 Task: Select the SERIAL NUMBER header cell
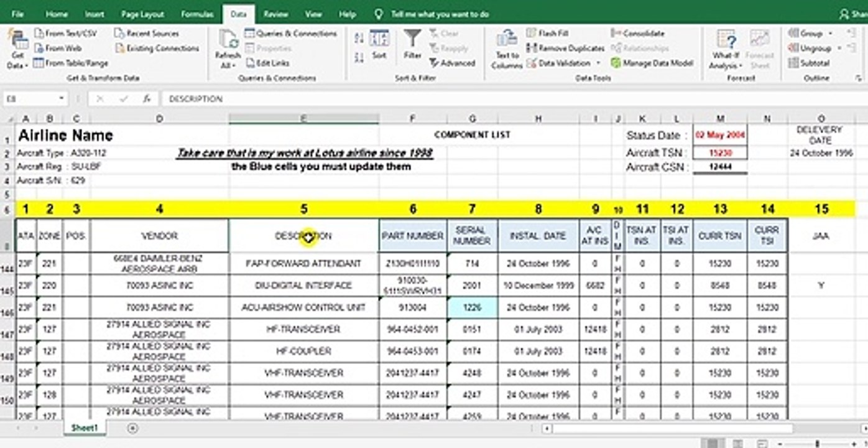coord(472,236)
